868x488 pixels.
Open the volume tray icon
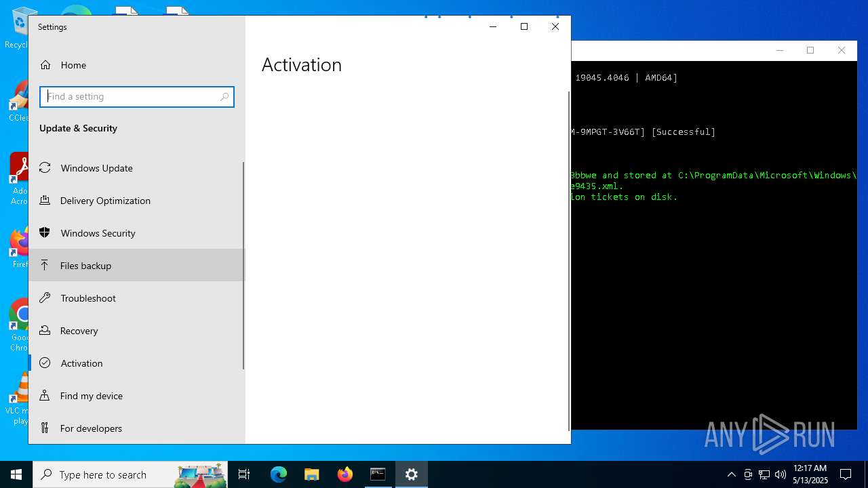tap(781, 474)
